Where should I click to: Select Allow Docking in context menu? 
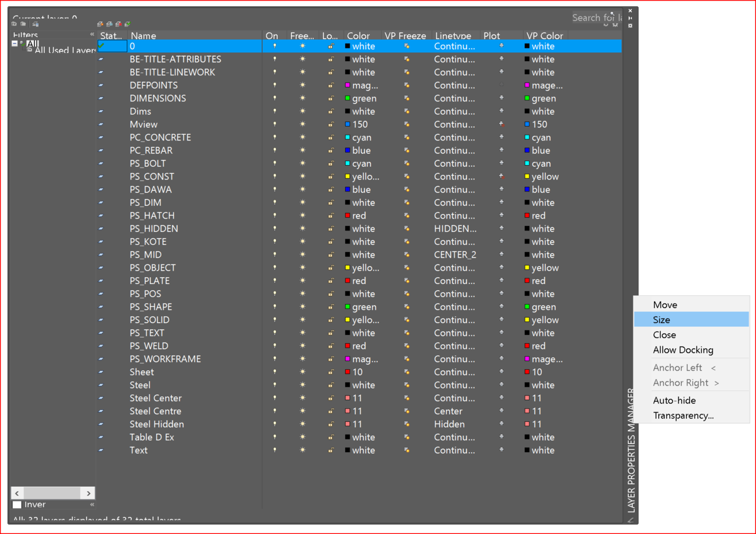pyautogui.click(x=692, y=350)
